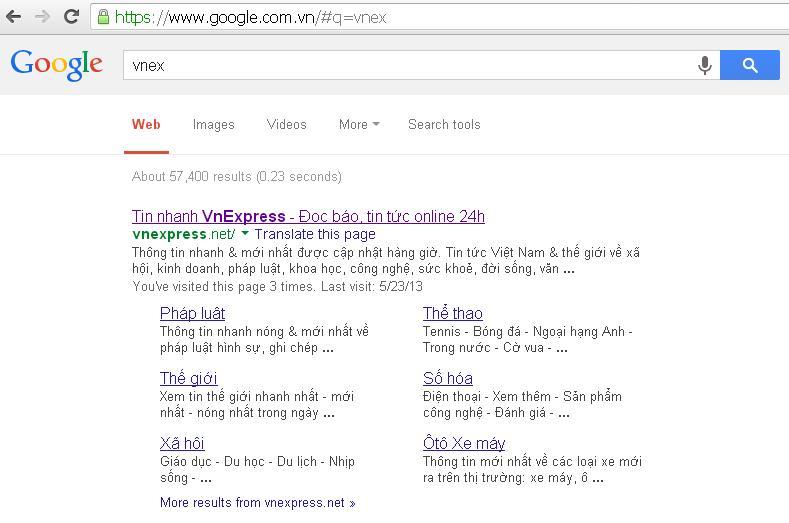Click the 'Tennis - Bóng đá' description text
The image size is (789, 523).
coord(527,340)
